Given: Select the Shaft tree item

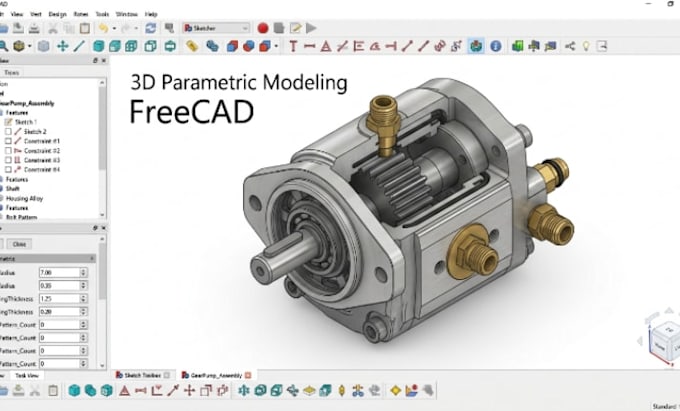Looking at the screenshot, I should [x=13, y=189].
